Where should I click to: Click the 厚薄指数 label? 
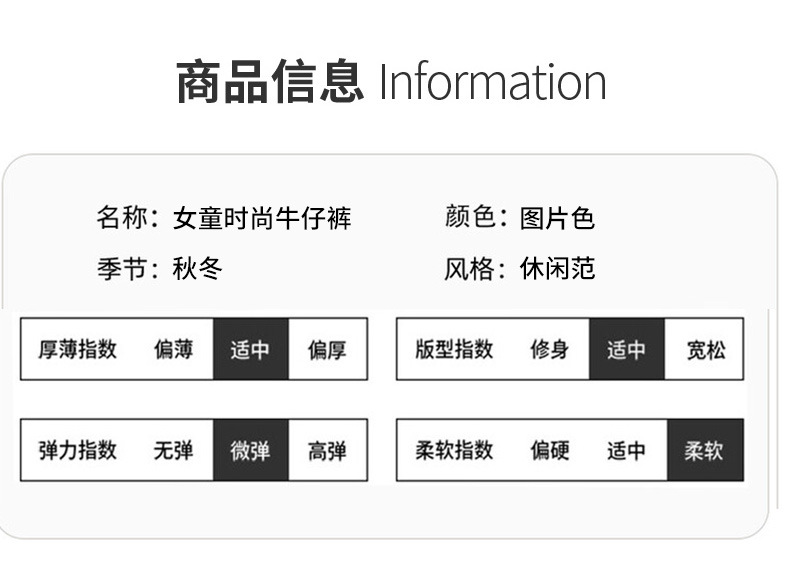78,350
